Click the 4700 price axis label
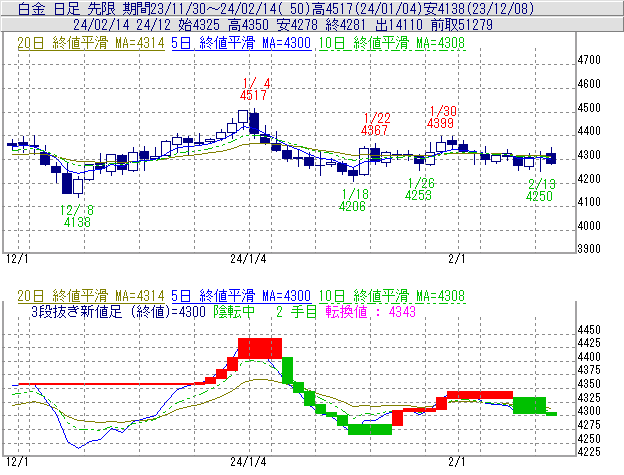 click(589, 60)
